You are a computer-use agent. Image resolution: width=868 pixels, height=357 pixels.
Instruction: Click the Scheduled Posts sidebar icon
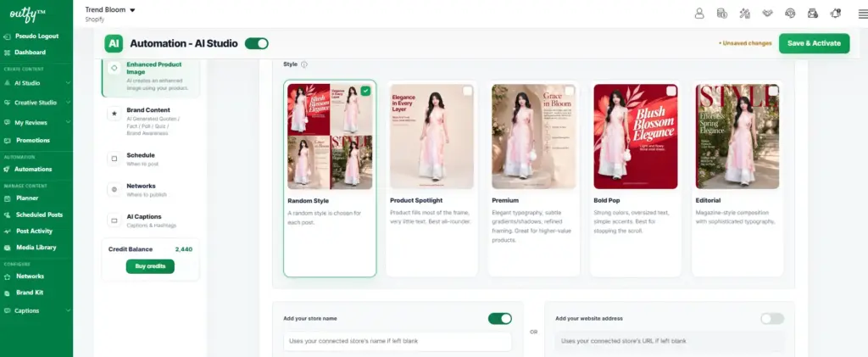click(7, 215)
